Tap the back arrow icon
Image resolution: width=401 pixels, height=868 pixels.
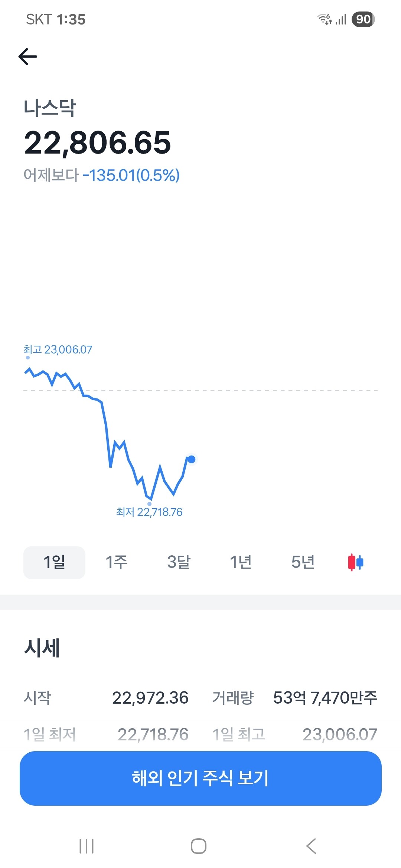click(x=28, y=57)
